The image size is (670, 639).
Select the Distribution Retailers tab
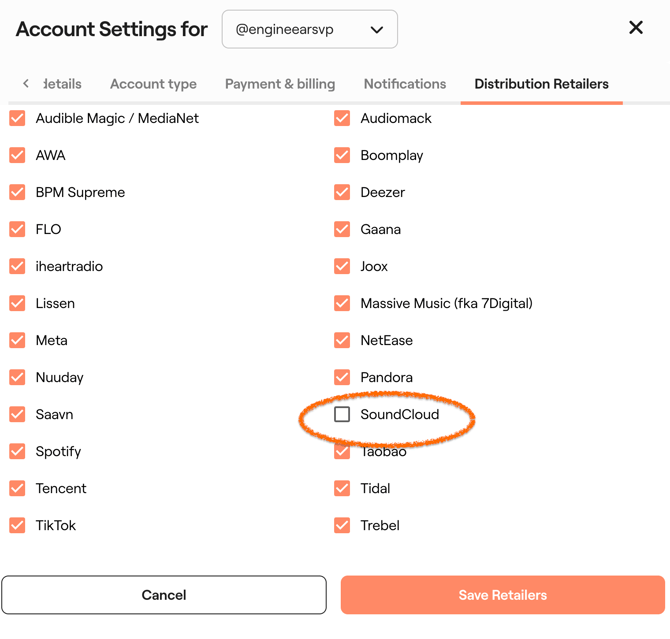click(541, 84)
